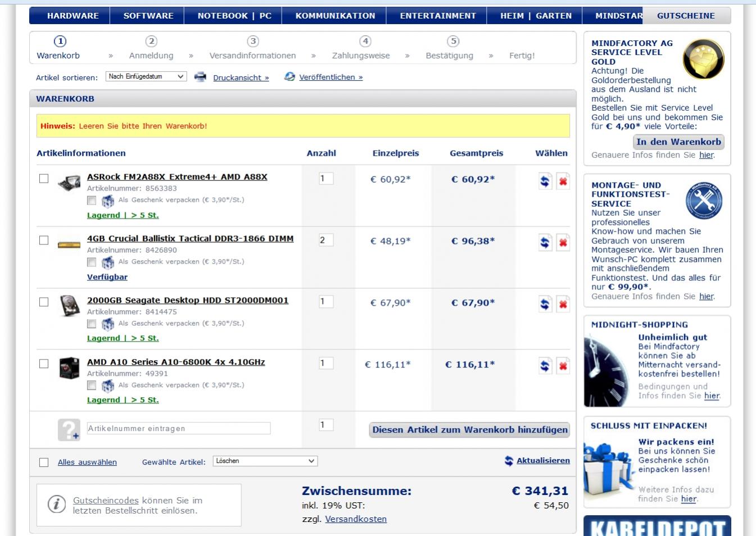
Task: Enable gift wrapping for ASRock board
Action: pyautogui.click(x=92, y=200)
